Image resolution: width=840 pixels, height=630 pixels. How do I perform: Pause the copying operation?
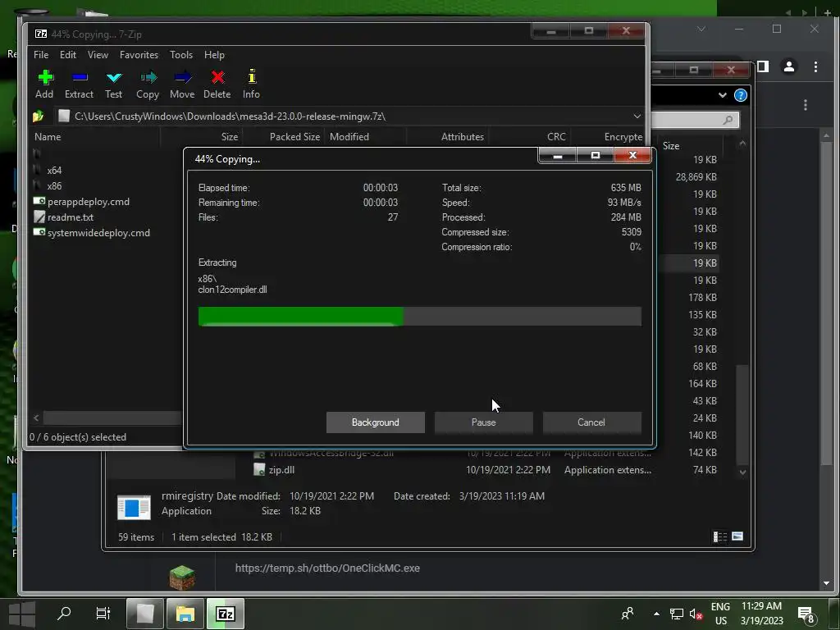pos(484,422)
